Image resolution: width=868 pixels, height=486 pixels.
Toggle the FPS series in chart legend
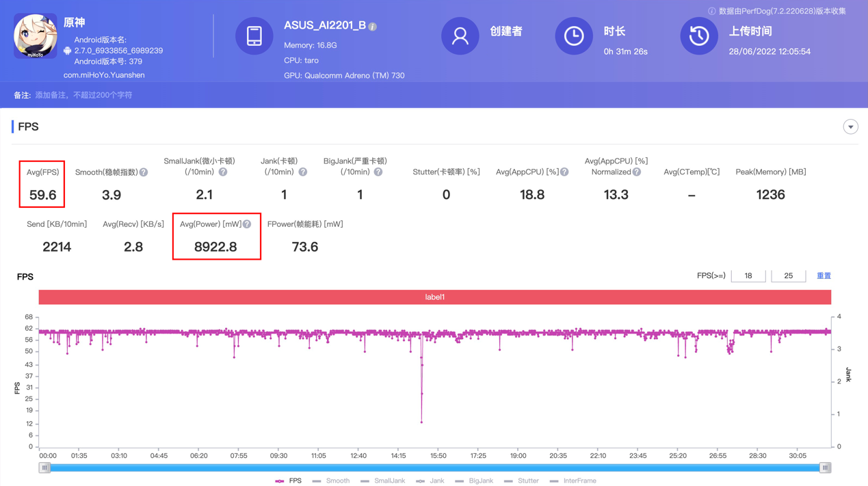pyautogui.click(x=289, y=481)
